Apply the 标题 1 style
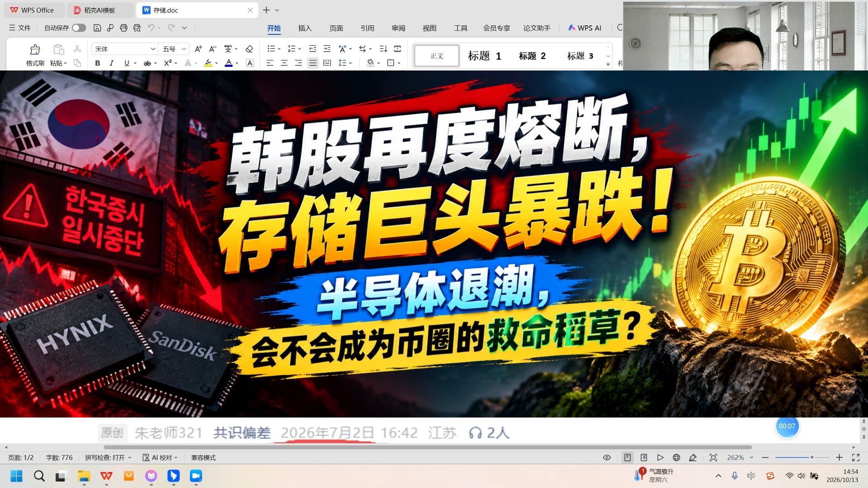 tap(485, 56)
